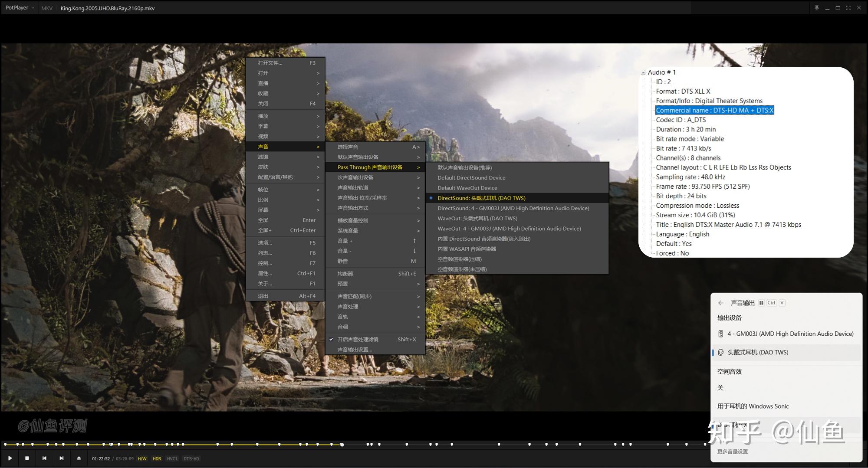Screen dimensions: 868x468
Task: Open 属性... Ctrl+F1 properties
Action: pos(286,273)
